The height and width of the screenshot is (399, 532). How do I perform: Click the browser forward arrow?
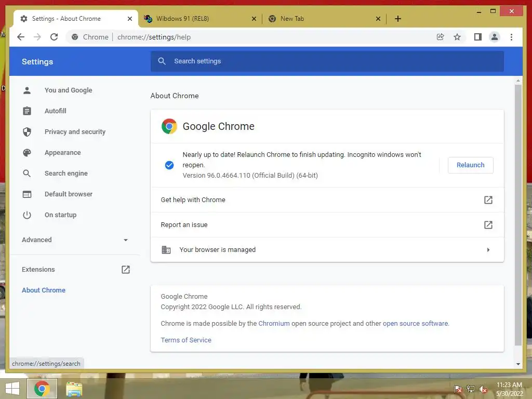(37, 37)
